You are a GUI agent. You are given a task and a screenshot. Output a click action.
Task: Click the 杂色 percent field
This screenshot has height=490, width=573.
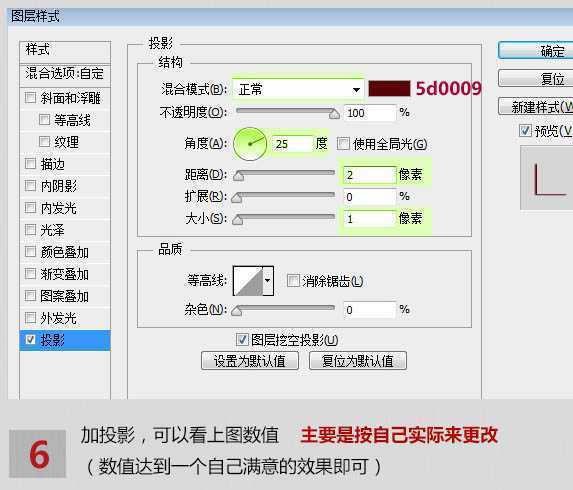point(369,310)
